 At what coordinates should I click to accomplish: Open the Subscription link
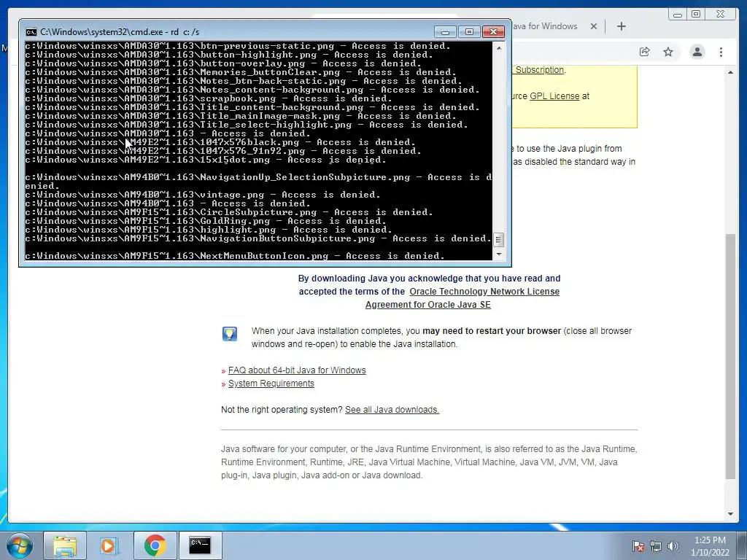tap(539, 70)
